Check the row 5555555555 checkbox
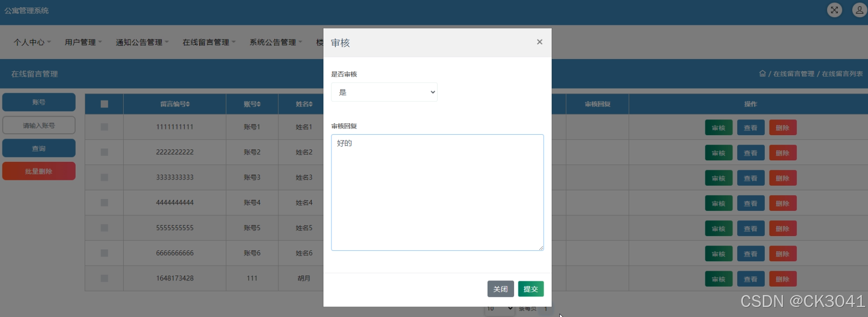The image size is (868, 317). 104,228
